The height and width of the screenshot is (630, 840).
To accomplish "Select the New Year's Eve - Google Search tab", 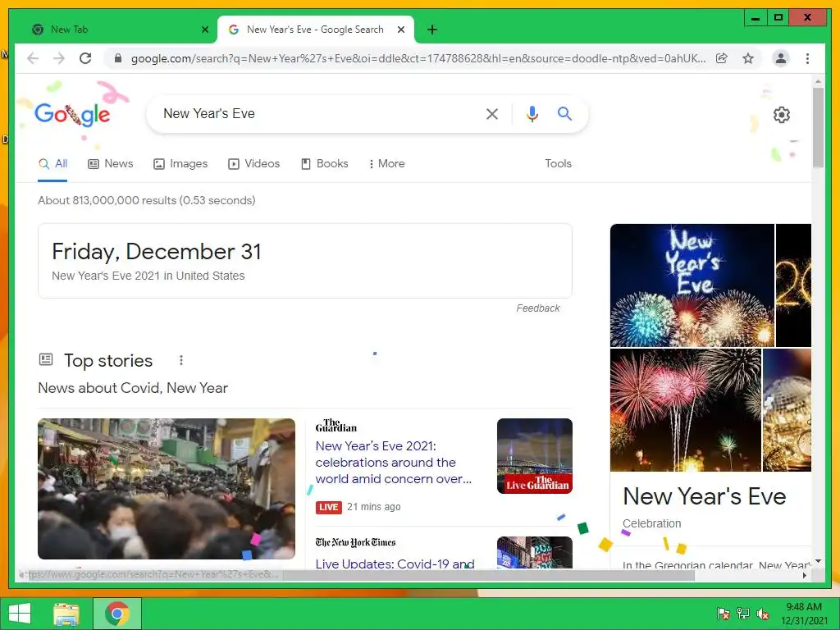I will 316,30.
